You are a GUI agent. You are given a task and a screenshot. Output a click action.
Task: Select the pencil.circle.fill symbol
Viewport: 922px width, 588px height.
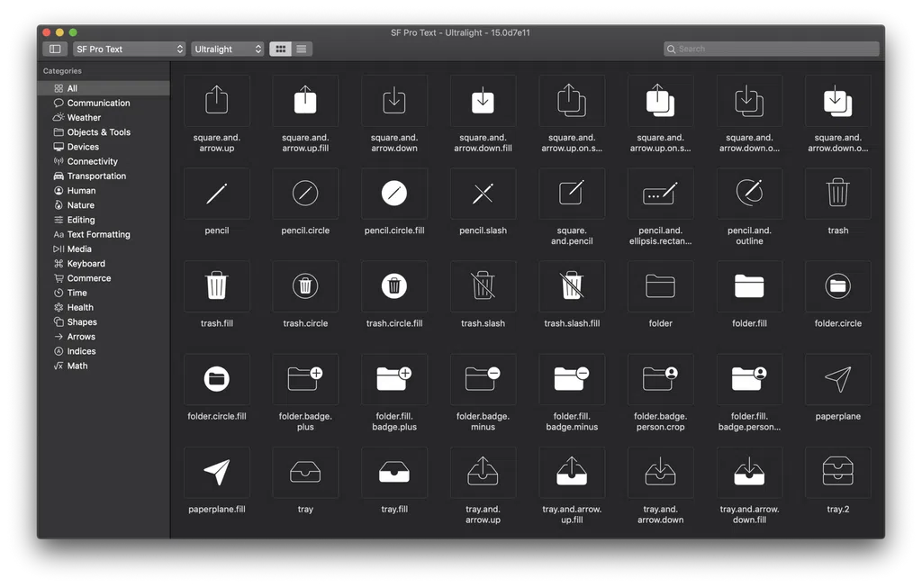[394, 194]
